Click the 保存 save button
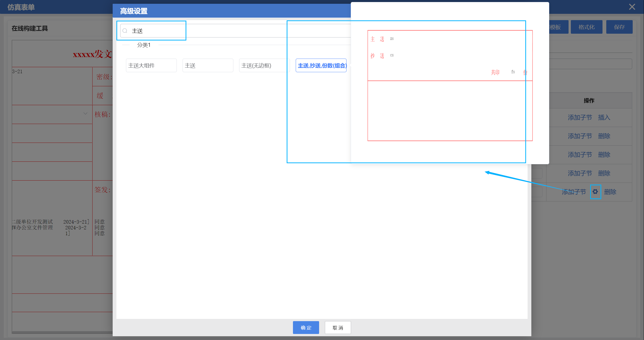 (619, 27)
